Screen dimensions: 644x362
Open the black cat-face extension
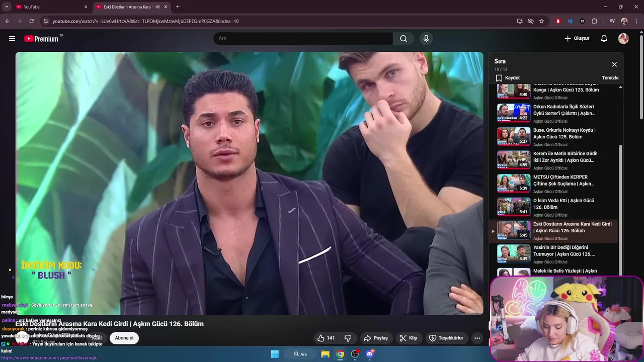tap(582, 21)
